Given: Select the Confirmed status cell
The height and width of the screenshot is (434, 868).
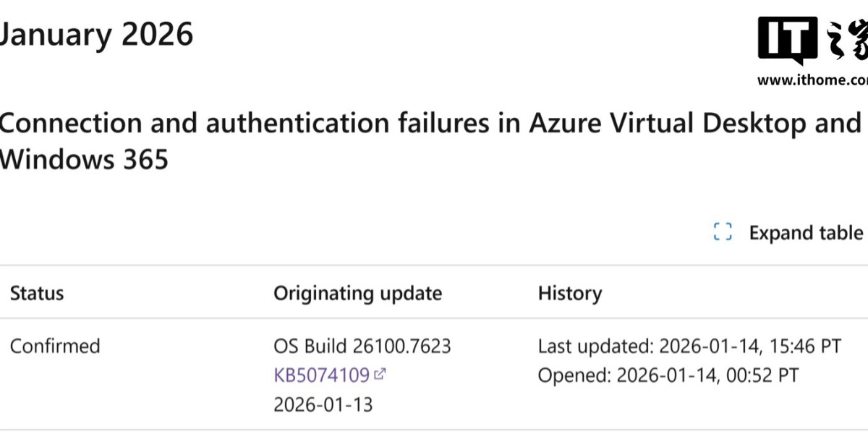Looking at the screenshot, I should 55,346.
